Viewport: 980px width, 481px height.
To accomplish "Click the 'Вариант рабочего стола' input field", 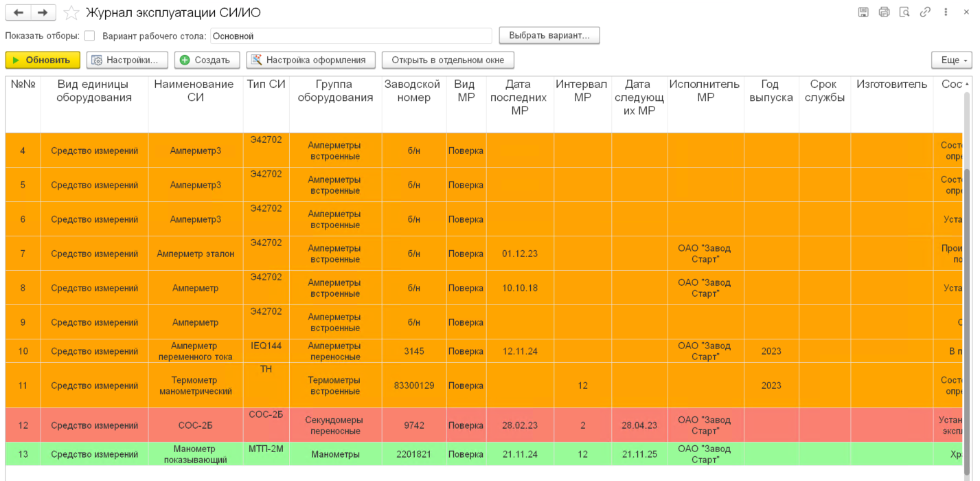I will coord(351,36).
